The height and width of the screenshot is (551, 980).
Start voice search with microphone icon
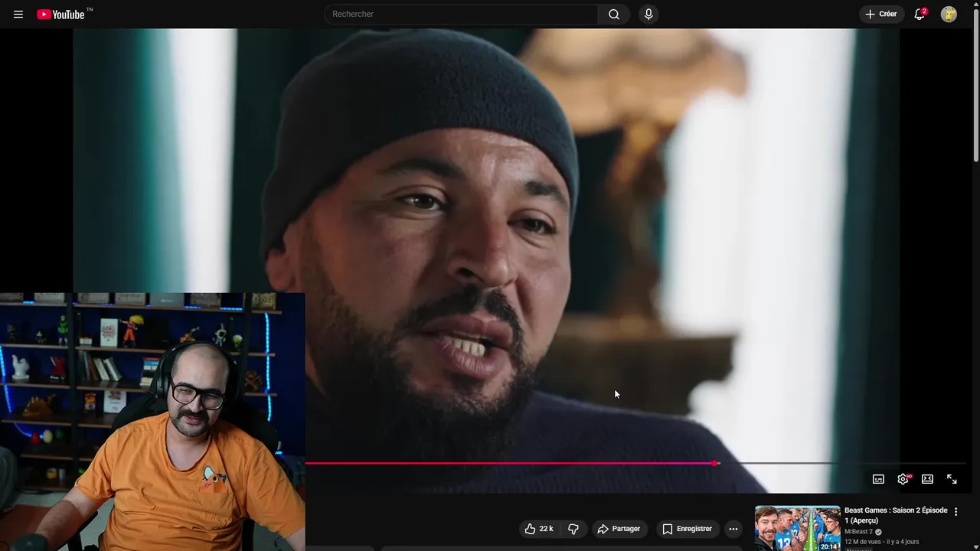coord(648,14)
